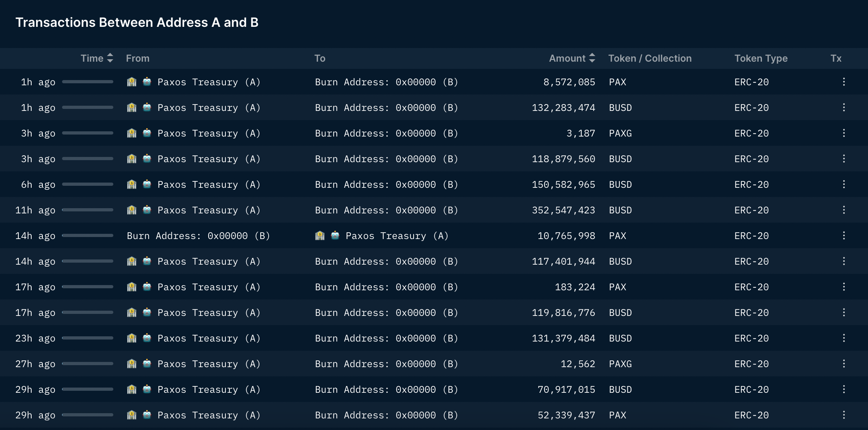Viewport: 868px width, 430px height.
Task: Open the three-dot menu for the 117,401,944 BUSD row
Action: (844, 261)
